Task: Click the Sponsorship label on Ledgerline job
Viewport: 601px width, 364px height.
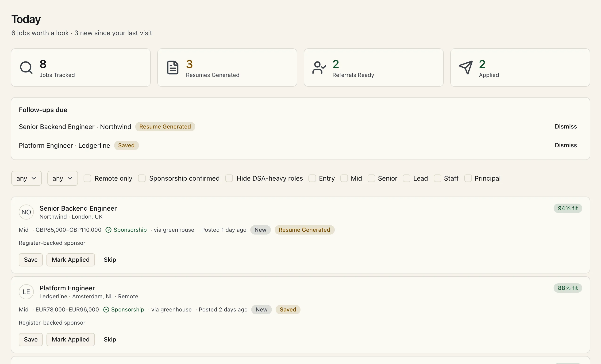Action: [127, 310]
